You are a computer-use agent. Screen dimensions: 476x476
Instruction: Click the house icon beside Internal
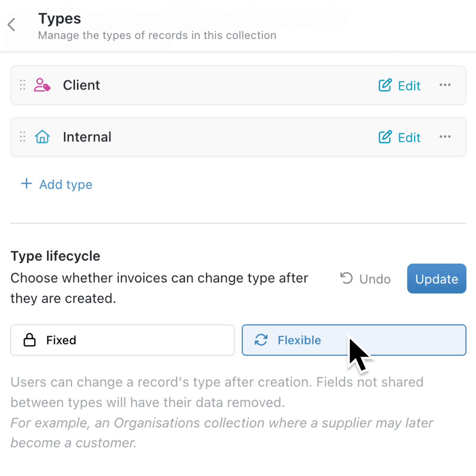click(x=42, y=137)
